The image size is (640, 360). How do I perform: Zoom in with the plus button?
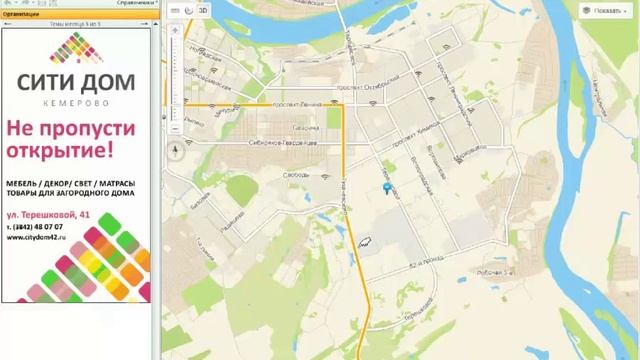(x=175, y=31)
